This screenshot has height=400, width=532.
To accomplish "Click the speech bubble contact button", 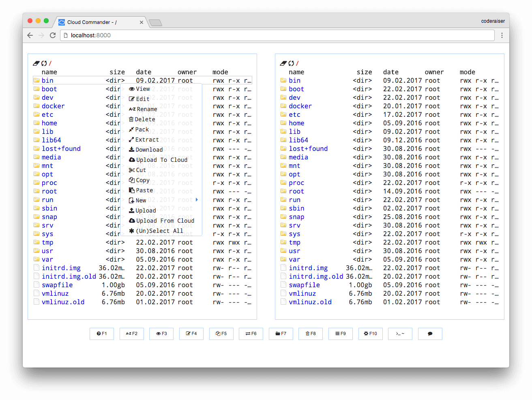I will pyautogui.click(x=430, y=333).
